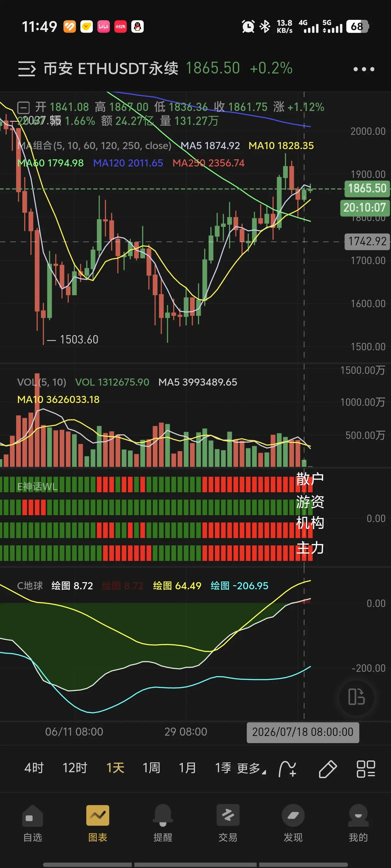The width and height of the screenshot is (391, 868).
Task: Tap the 5G signal strength bars
Action: coord(333,27)
